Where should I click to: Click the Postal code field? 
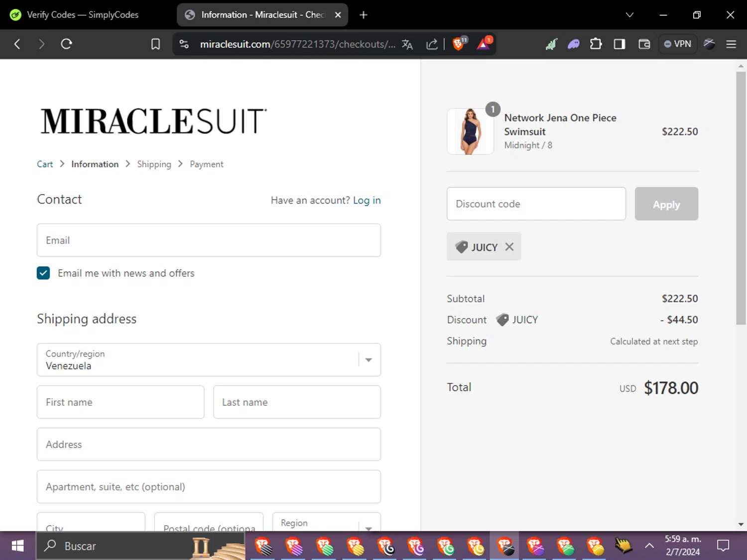coord(209,523)
